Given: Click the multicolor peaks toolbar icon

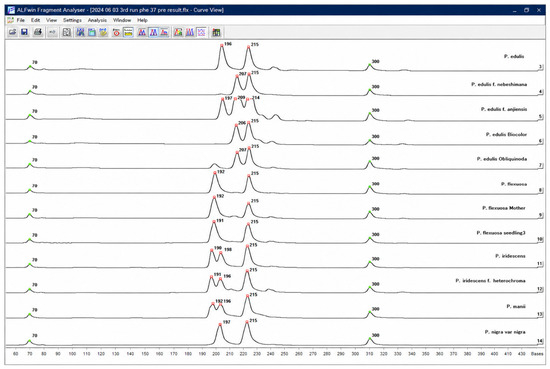Looking at the screenshot, I should [x=178, y=33].
